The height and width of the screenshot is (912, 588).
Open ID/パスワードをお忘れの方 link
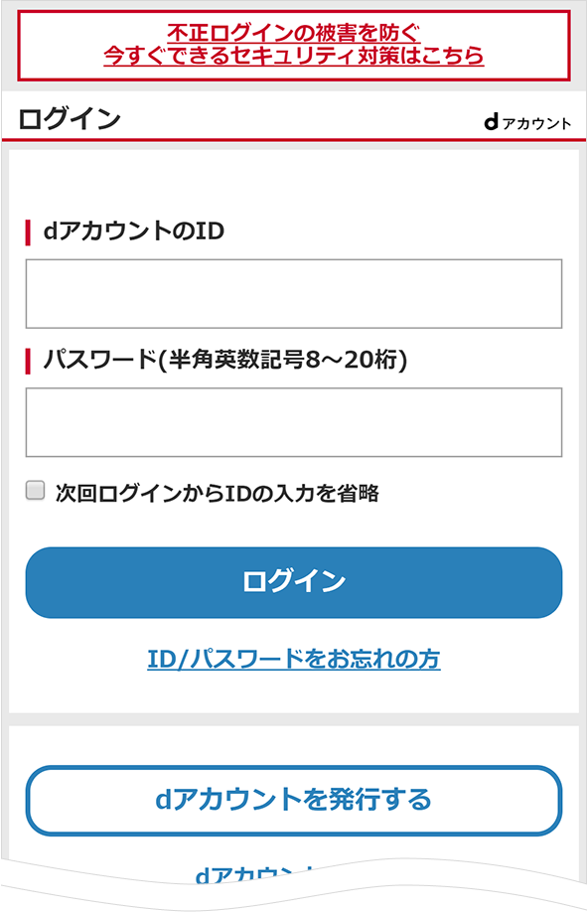point(294,659)
